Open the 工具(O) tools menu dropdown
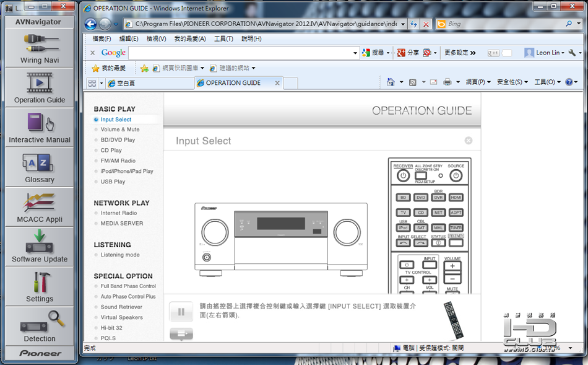The width and height of the screenshot is (588, 365). click(x=548, y=82)
